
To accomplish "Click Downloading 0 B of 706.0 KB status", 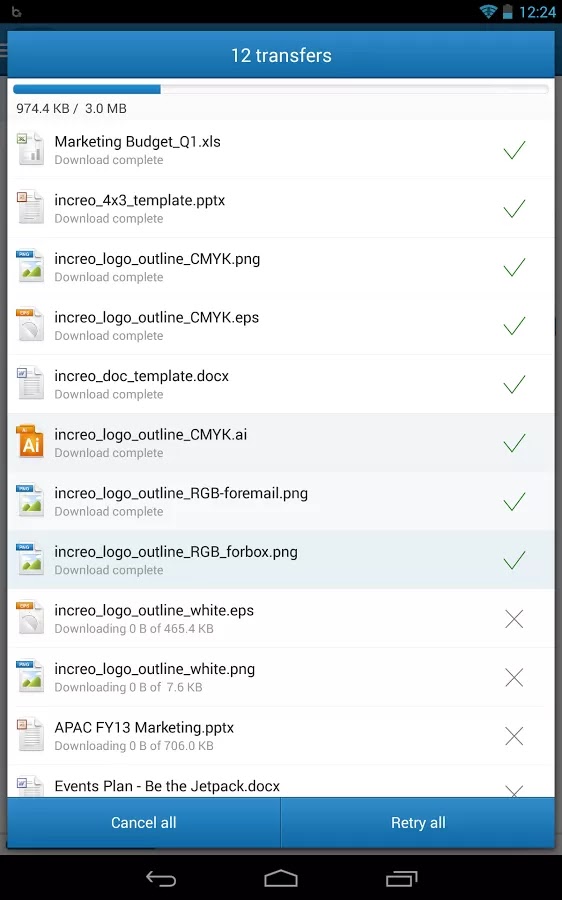I will point(134,746).
